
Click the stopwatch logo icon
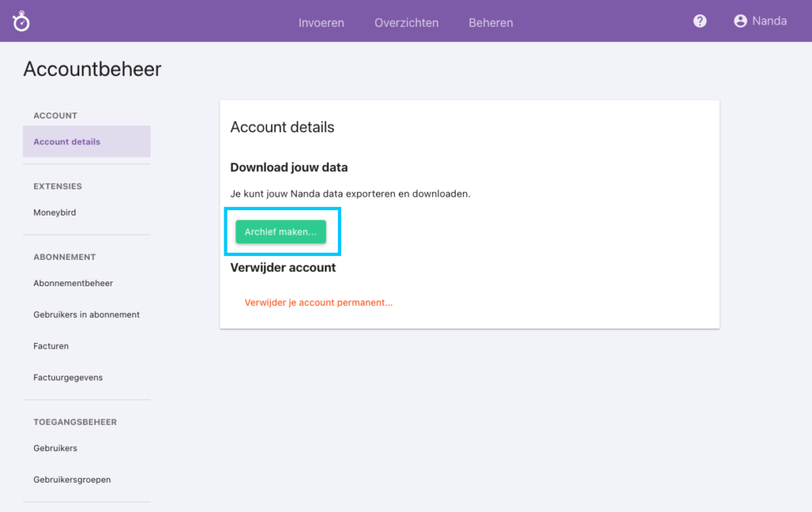(21, 21)
